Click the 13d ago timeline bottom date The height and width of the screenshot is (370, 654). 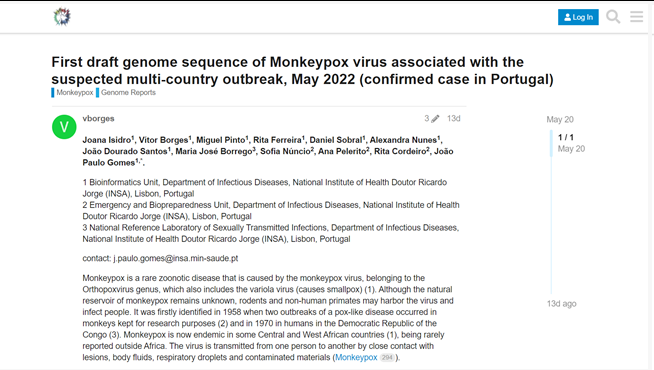(561, 304)
